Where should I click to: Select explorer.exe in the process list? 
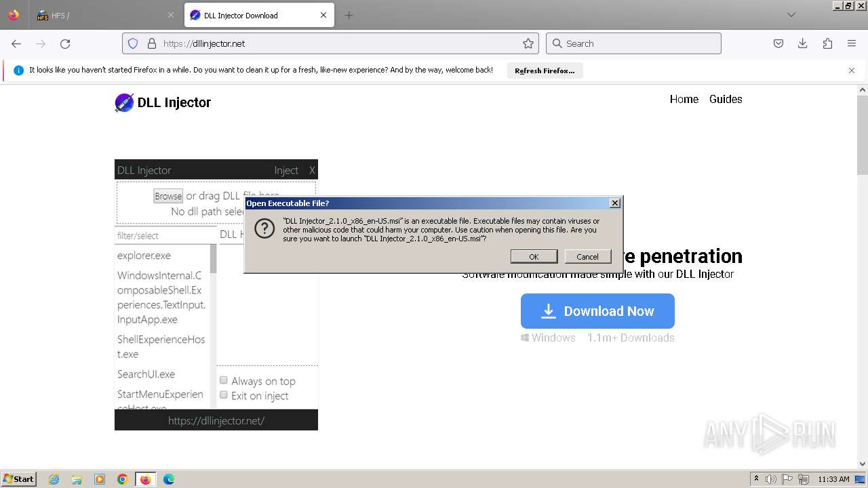coord(144,256)
